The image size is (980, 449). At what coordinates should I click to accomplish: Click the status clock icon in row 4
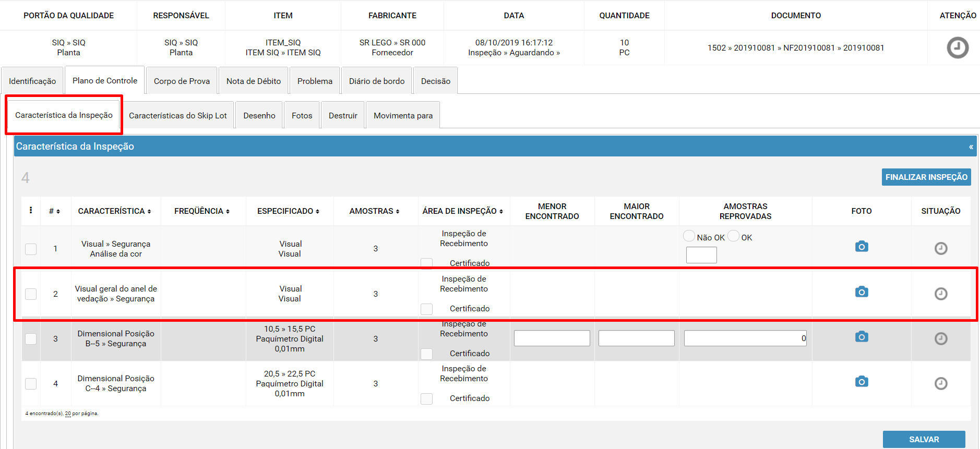(941, 383)
